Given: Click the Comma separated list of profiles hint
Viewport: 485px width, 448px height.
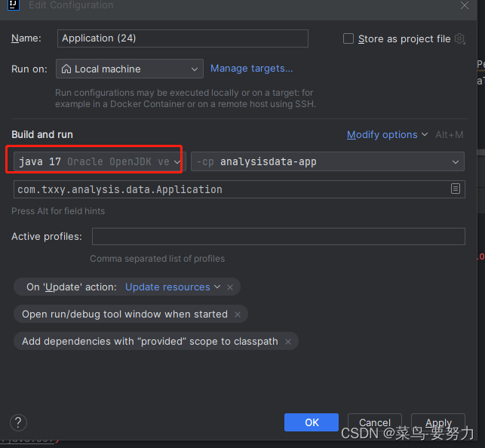Looking at the screenshot, I should (157, 259).
